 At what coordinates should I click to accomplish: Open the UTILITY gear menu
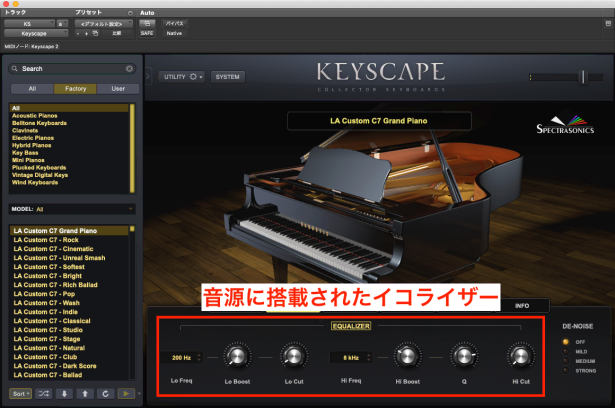coord(182,77)
